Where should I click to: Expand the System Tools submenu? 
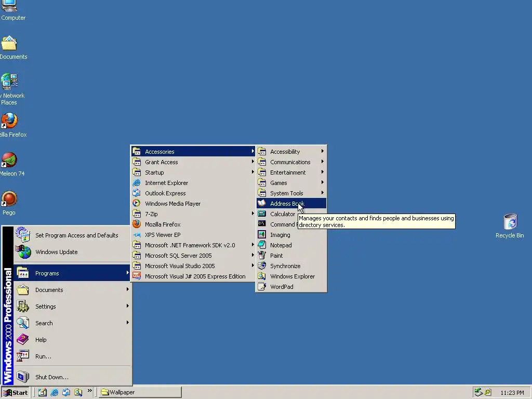coord(291,193)
